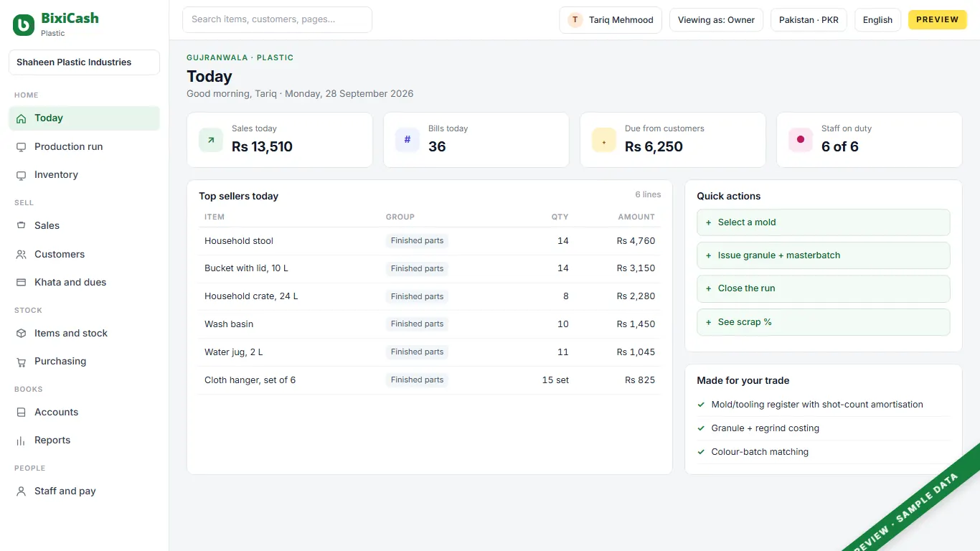Click the Reports bar chart icon

[21, 441]
